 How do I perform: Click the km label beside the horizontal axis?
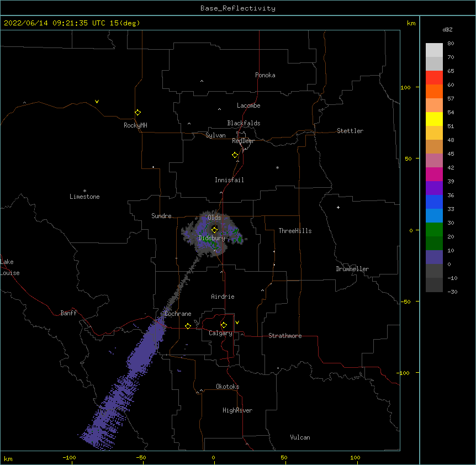[x=8, y=459]
